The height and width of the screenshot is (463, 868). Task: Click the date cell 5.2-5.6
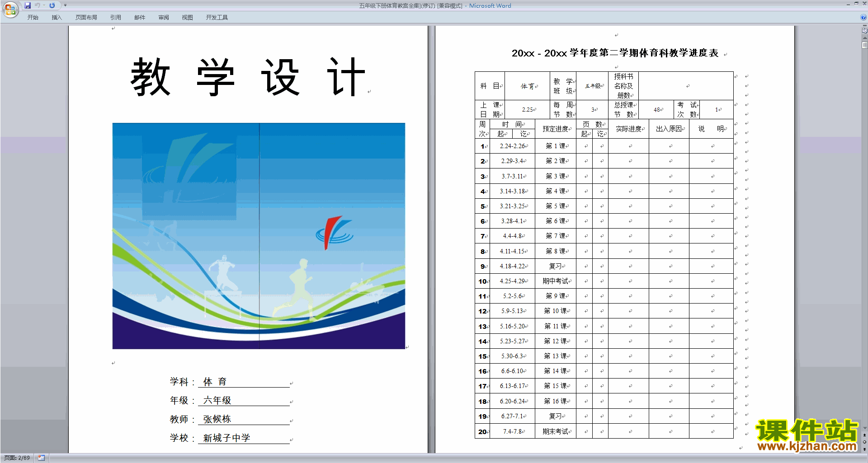pos(513,296)
